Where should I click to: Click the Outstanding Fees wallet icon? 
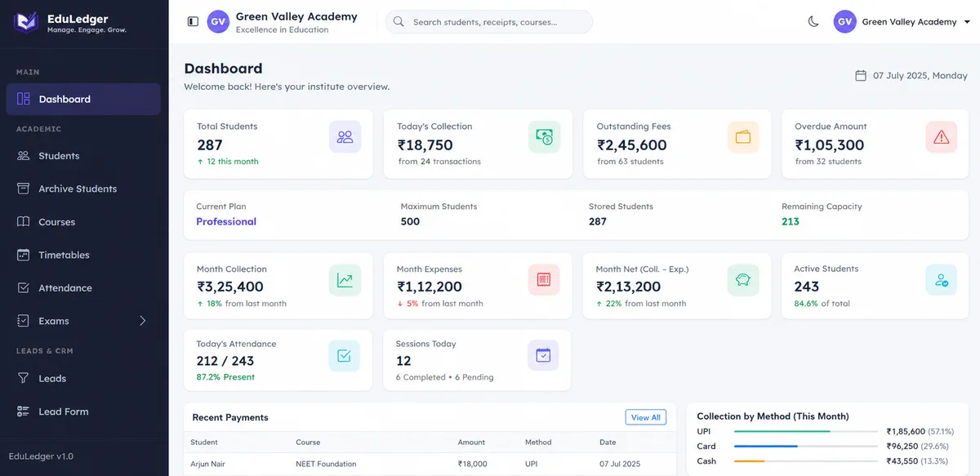tap(743, 137)
